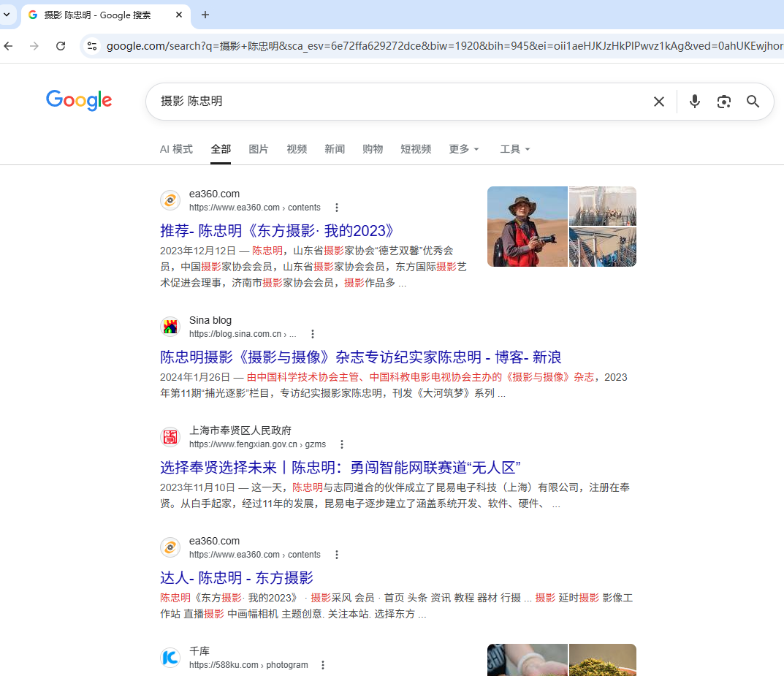Switch to the 新闻 tab
784x676 pixels.
click(335, 149)
